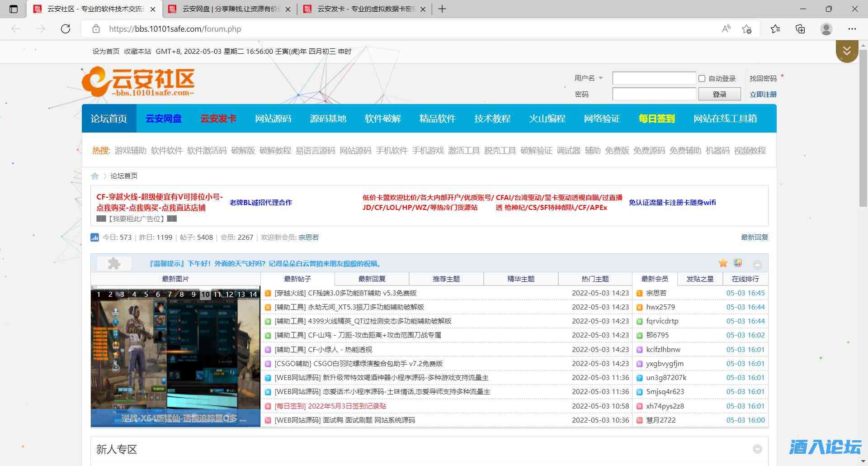868x466 pixels.
Task: Open the browser profile avatar
Action: pos(826,29)
